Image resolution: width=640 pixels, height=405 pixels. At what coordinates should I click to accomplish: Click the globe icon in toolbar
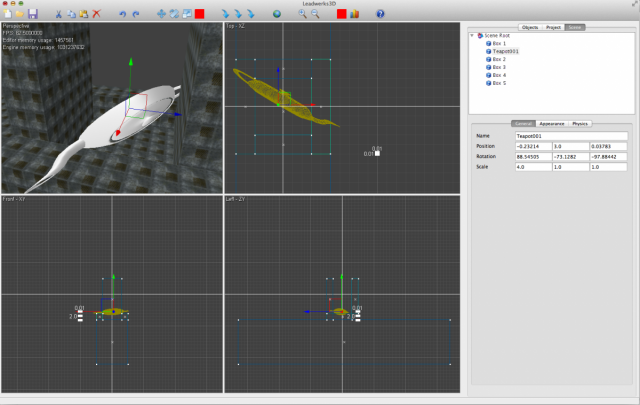click(277, 14)
